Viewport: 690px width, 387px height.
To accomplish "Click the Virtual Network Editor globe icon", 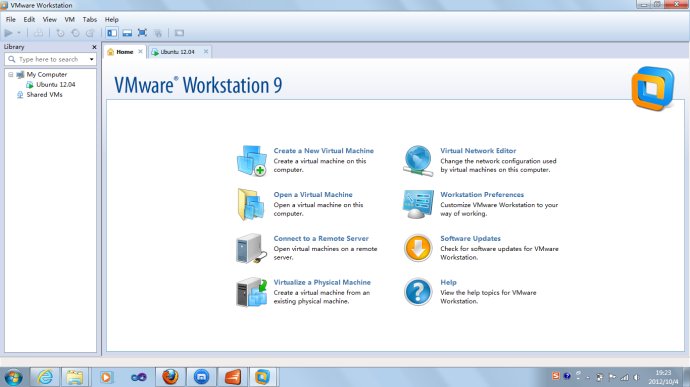I will [x=418, y=161].
